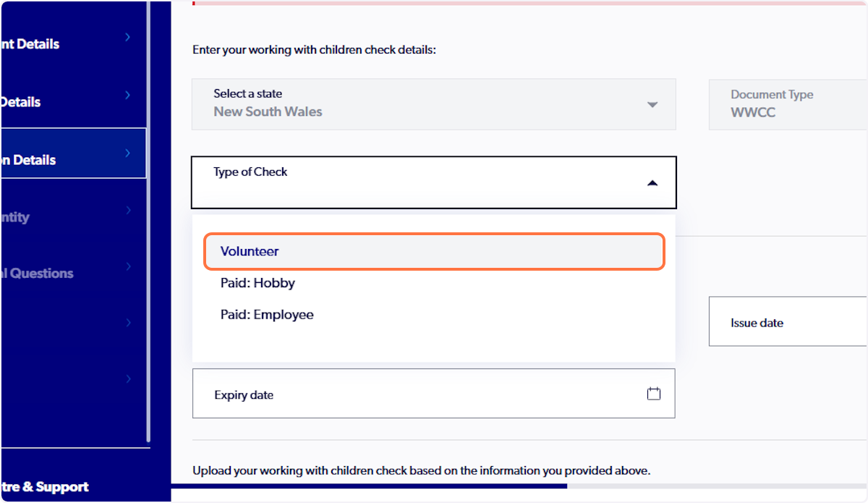Open the Document Type WWCC field
The image size is (868, 503).
(x=788, y=104)
